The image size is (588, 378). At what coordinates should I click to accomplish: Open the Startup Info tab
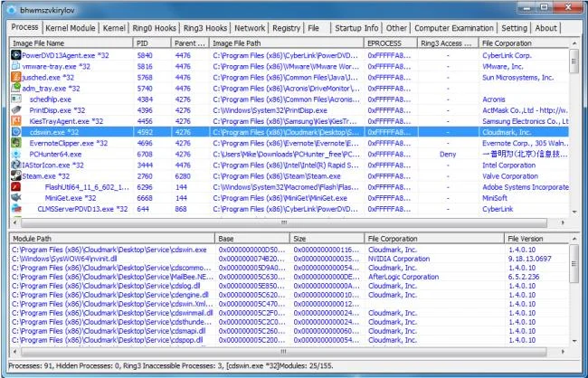[356, 28]
